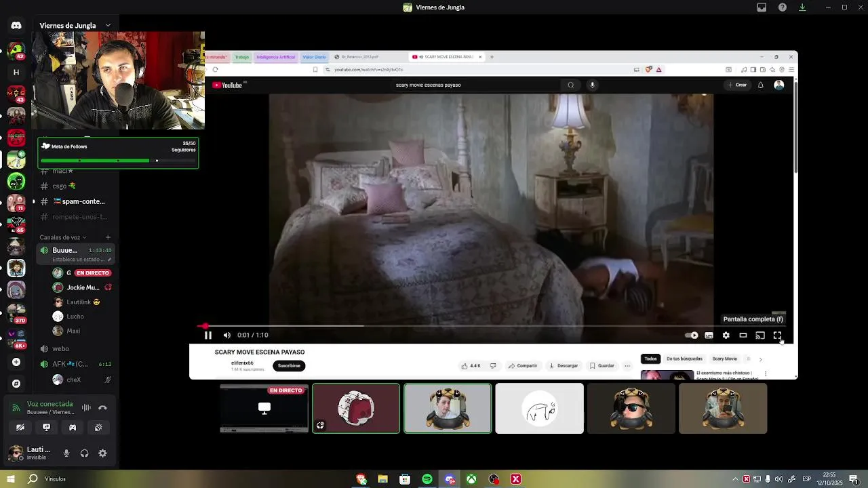Dislike the YouTube video

pyautogui.click(x=493, y=366)
